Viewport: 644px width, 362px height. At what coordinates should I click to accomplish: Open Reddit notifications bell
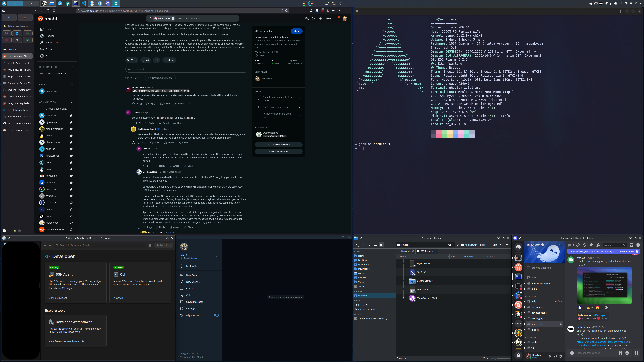tap(337, 18)
